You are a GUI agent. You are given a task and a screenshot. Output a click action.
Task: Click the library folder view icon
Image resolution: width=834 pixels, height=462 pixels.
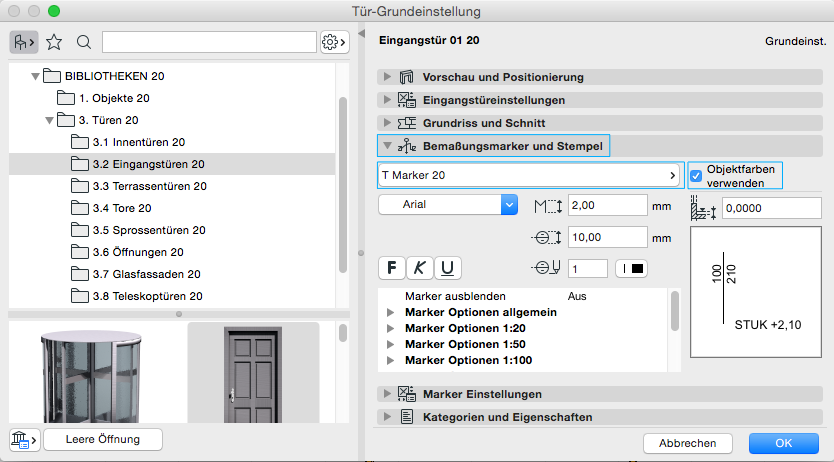(24, 42)
